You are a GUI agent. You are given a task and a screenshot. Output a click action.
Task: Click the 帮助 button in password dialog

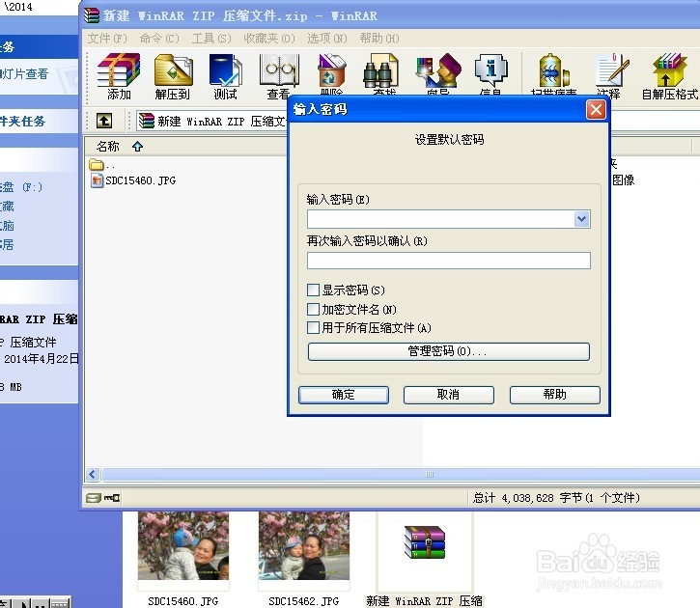(555, 395)
